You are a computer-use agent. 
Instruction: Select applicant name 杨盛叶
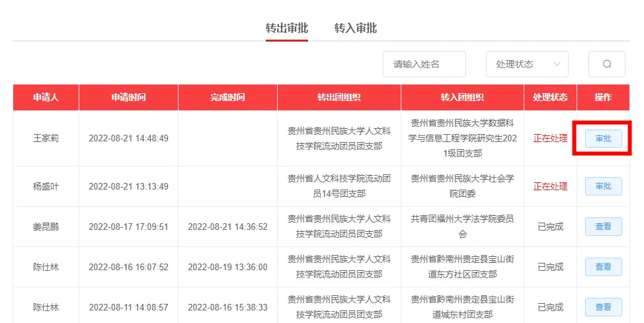(46, 186)
